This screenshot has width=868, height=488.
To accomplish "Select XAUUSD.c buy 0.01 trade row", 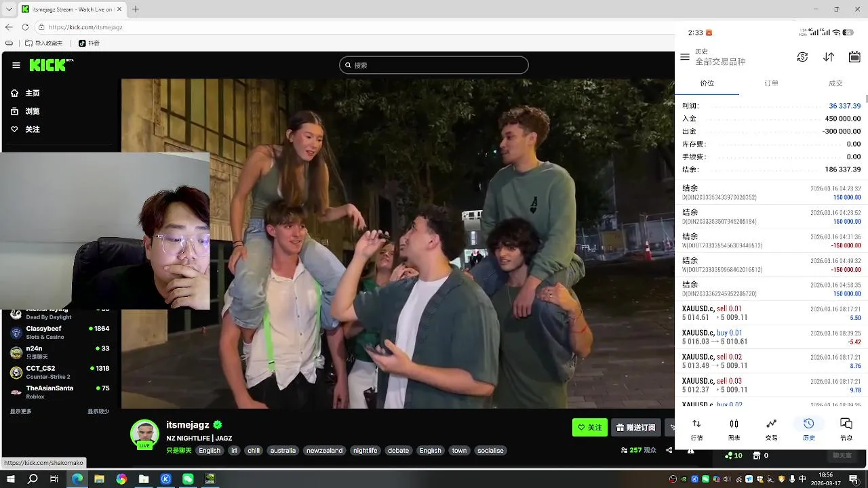I will tap(772, 338).
